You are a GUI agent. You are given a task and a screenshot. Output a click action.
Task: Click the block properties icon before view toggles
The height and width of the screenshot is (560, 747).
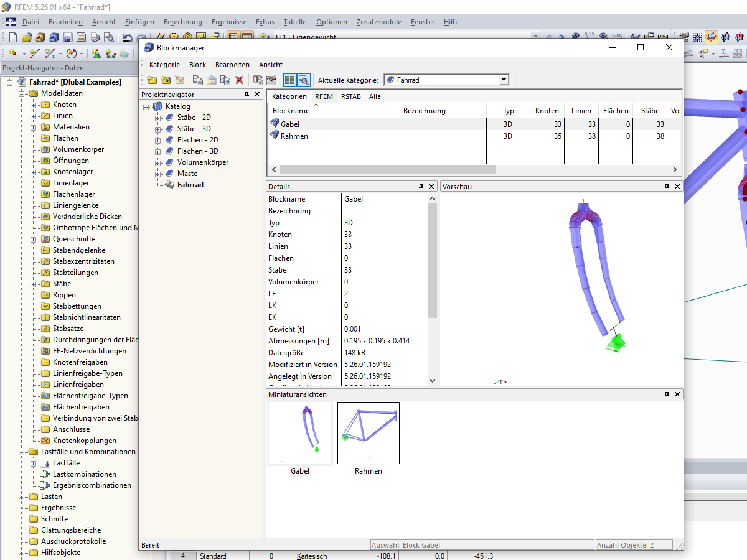(x=271, y=80)
